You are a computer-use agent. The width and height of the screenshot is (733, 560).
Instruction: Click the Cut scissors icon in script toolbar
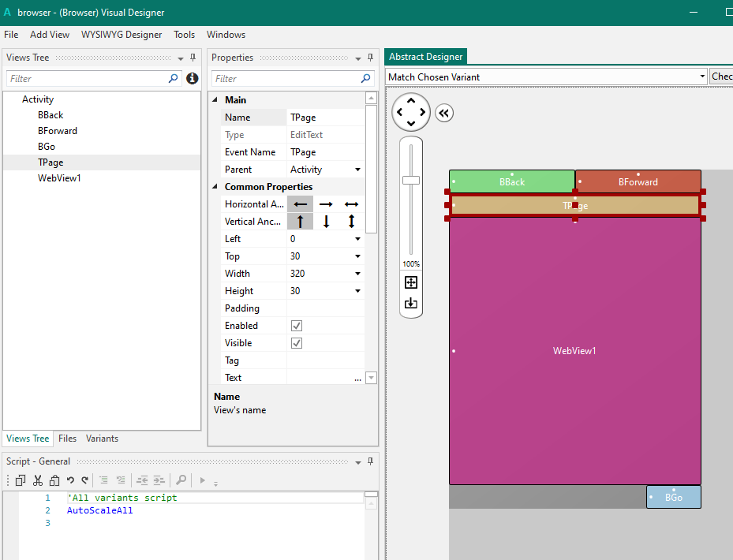pos(37,480)
